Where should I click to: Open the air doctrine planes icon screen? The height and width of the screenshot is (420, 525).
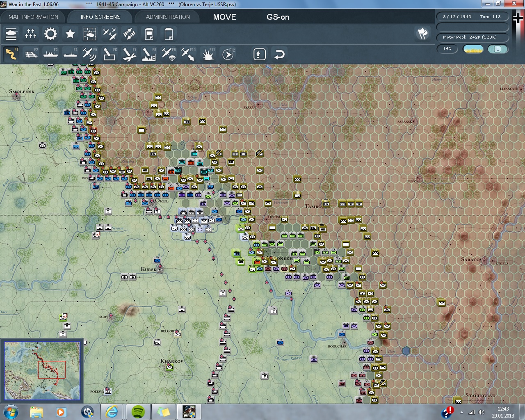(x=110, y=34)
